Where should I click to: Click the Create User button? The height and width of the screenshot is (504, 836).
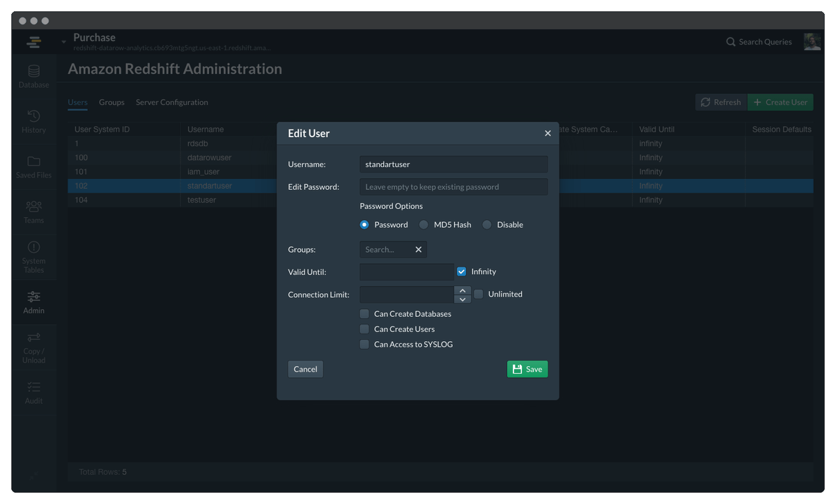point(780,102)
